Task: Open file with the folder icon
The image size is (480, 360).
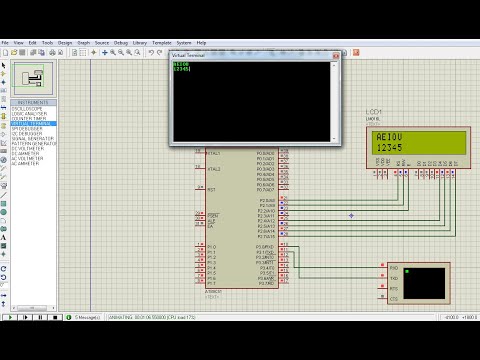Action: tap(14, 53)
